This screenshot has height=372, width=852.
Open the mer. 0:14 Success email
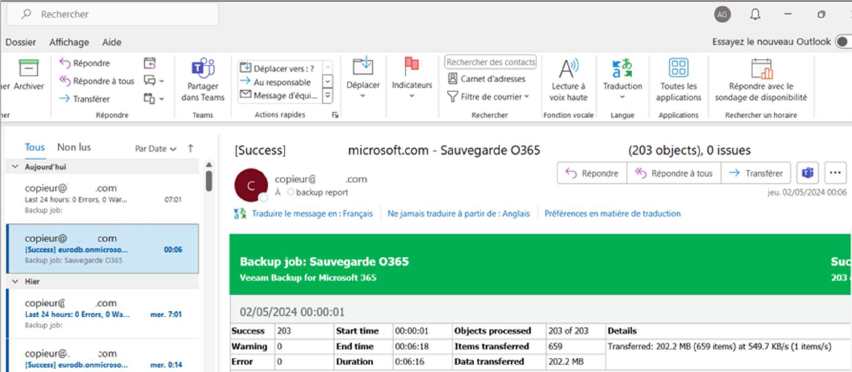tap(103, 356)
